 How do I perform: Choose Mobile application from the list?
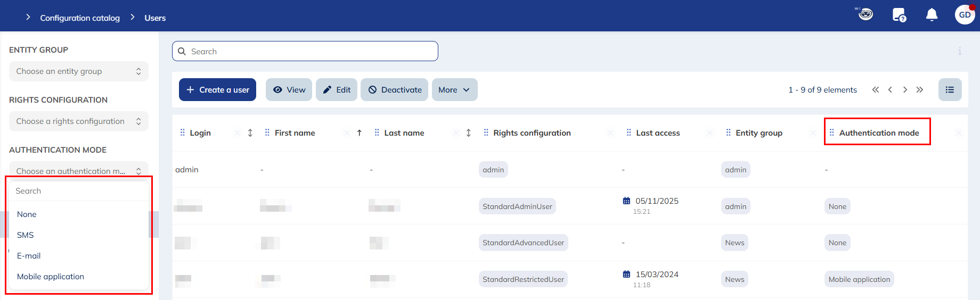click(x=51, y=277)
